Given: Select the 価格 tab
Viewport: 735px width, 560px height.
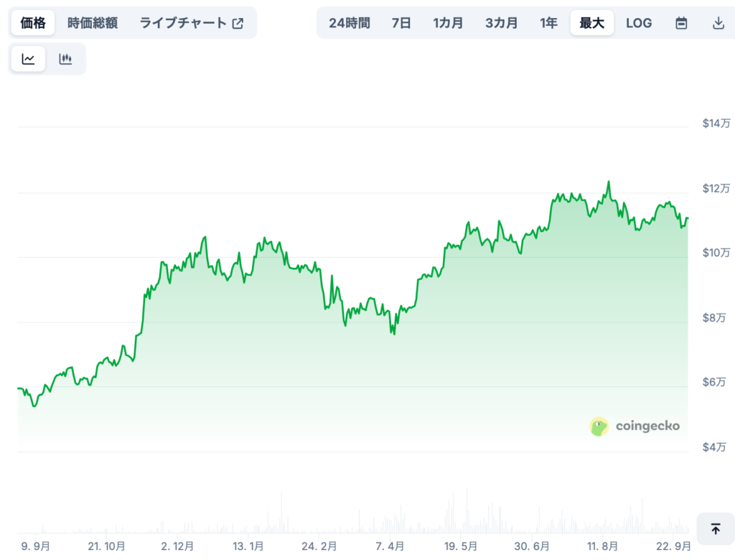Looking at the screenshot, I should coord(32,23).
